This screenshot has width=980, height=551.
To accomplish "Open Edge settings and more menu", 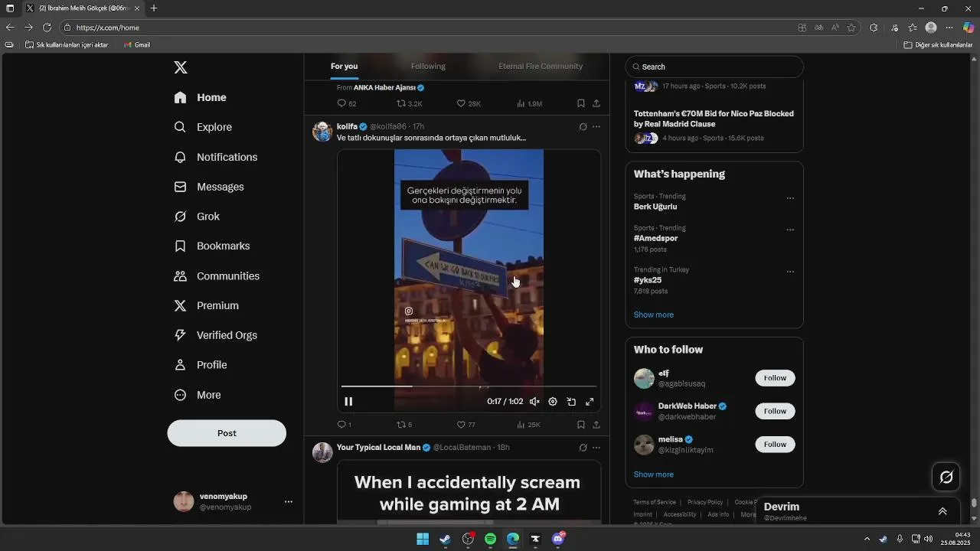I will tap(949, 28).
